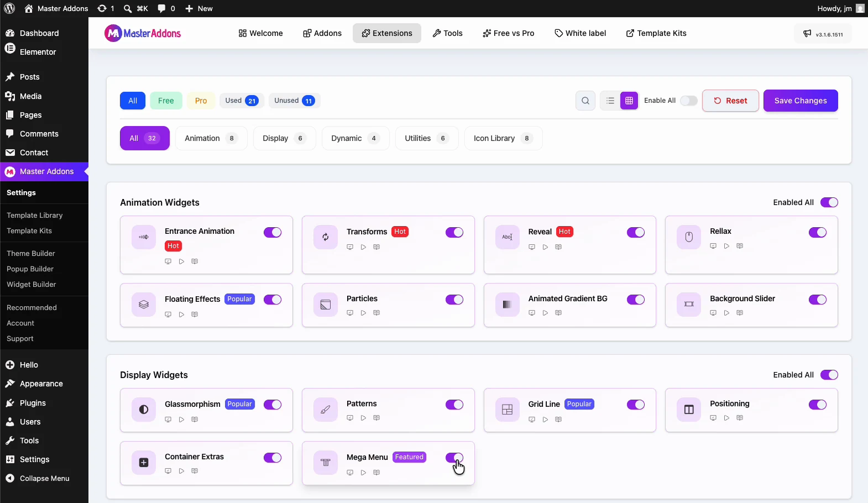Open Widget Builder in sidebar
Image resolution: width=868 pixels, height=503 pixels.
tap(32, 284)
